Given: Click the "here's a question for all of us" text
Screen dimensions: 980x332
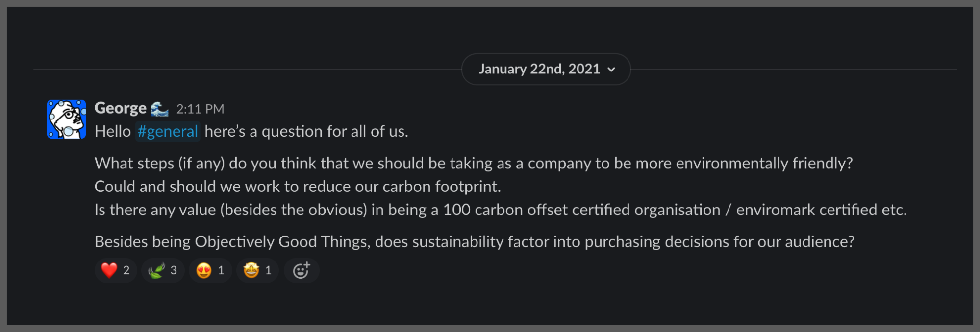Looking at the screenshot, I should tap(306, 131).
